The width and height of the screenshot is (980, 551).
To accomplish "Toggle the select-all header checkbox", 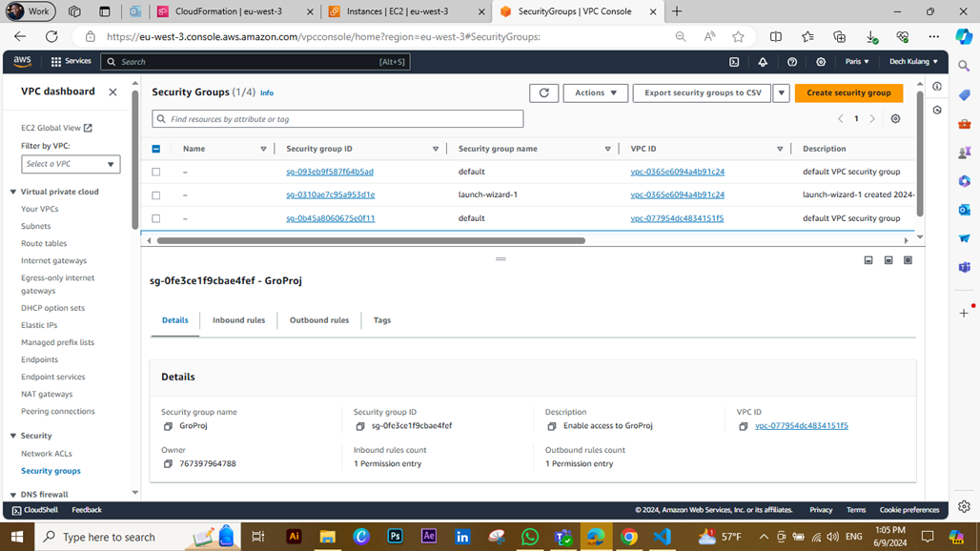I will pos(156,149).
